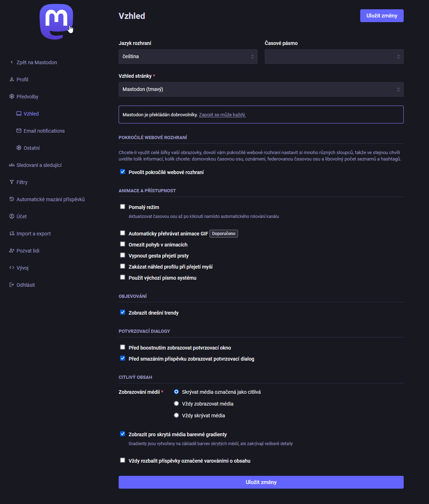Tick Automaticky přehrávat animace GIF checkbox

123,233
